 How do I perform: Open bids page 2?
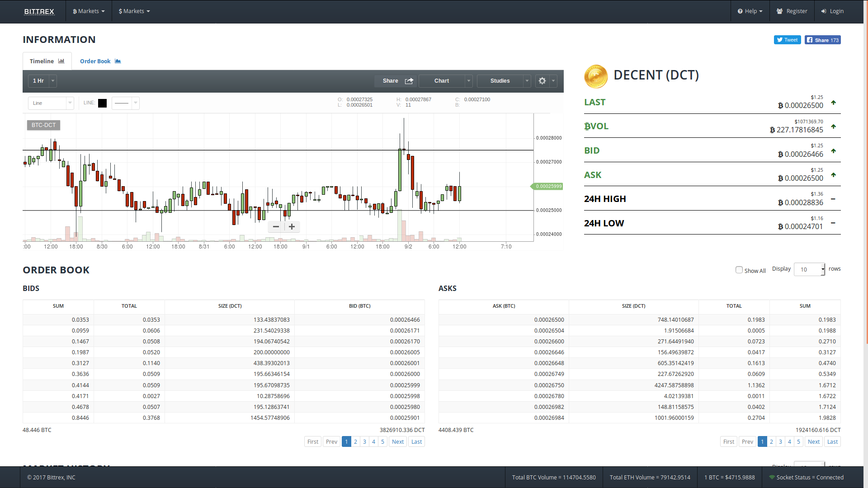pos(355,442)
